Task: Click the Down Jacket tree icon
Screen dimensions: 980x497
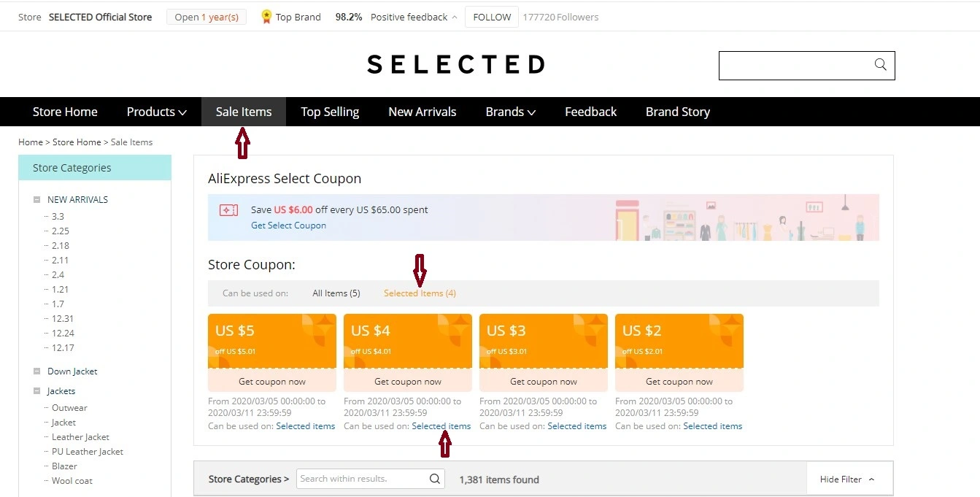Action: [x=36, y=371]
